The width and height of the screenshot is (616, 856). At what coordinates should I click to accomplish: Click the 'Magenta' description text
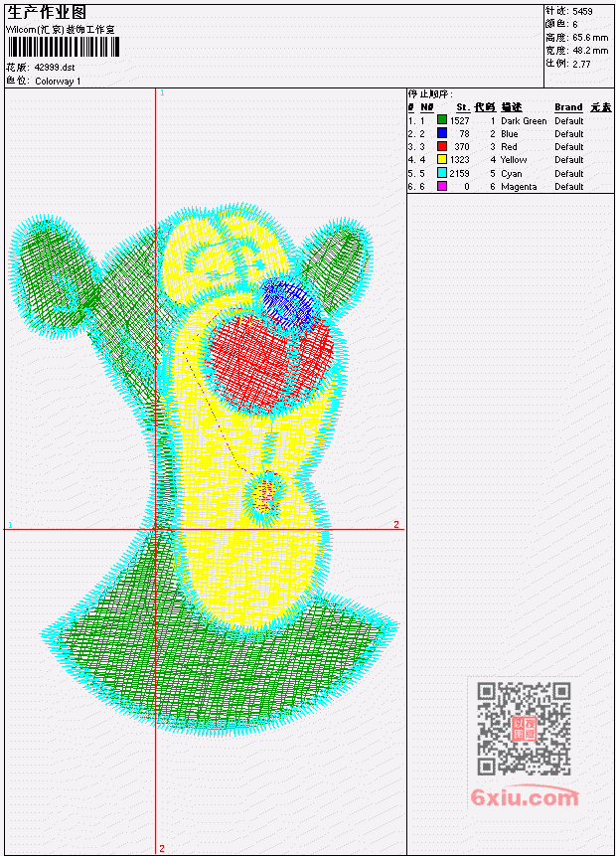[x=519, y=187]
